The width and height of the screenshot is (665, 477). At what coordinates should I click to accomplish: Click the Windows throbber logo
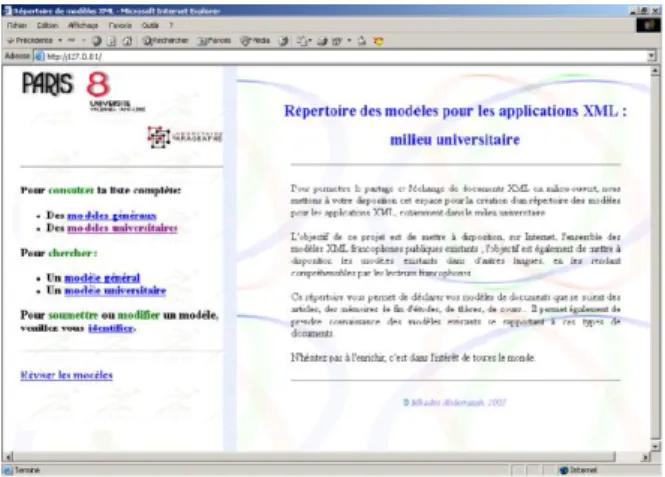click(x=648, y=26)
